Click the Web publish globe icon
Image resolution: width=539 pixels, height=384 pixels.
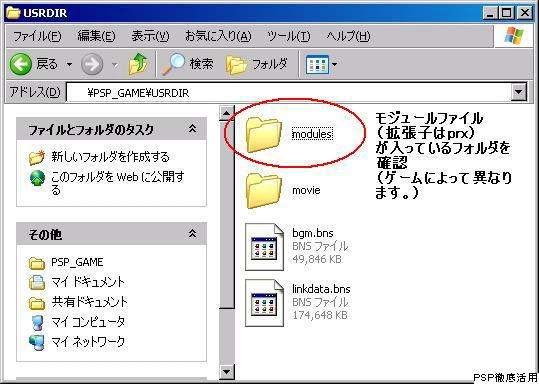point(37,178)
